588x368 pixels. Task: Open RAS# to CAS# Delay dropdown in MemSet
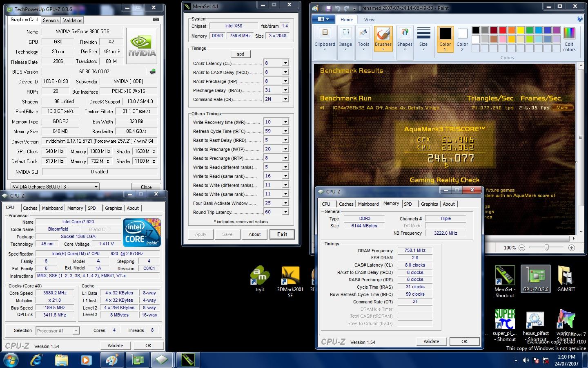[x=285, y=72]
